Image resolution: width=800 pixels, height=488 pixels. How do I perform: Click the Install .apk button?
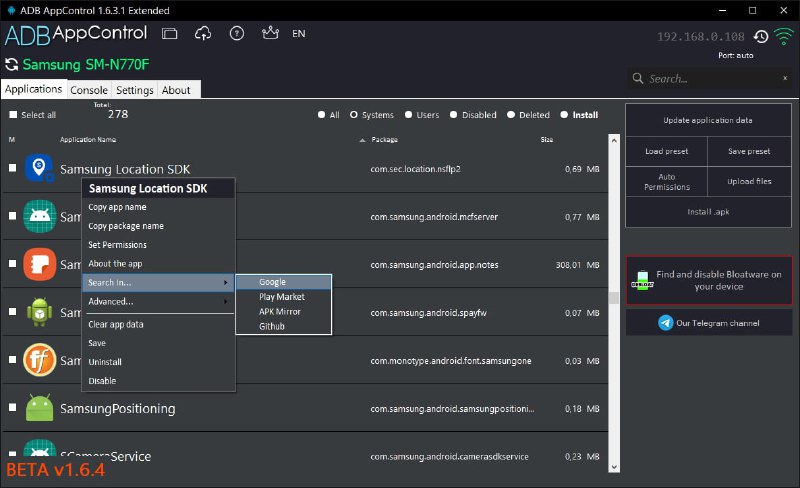pos(708,212)
